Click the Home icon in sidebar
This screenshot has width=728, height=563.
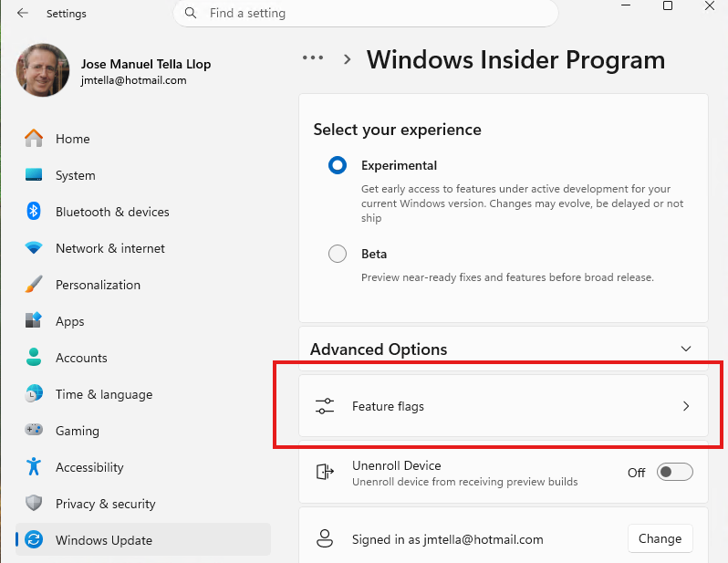click(34, 139)
